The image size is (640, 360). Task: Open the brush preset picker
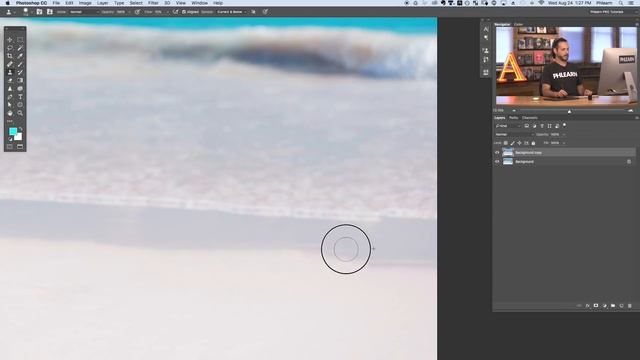[x=26, y=12]
